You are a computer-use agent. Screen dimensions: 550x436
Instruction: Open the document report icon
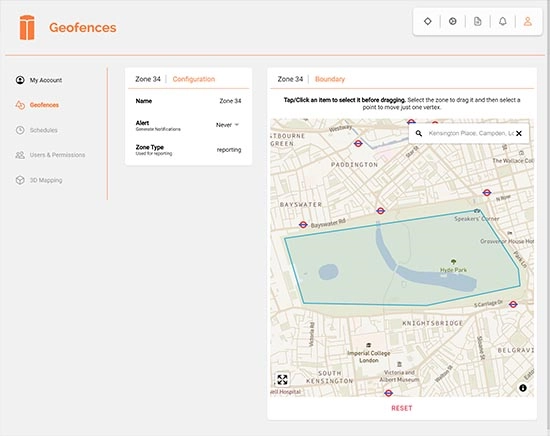pyautogui.click(x=477, y=21)
